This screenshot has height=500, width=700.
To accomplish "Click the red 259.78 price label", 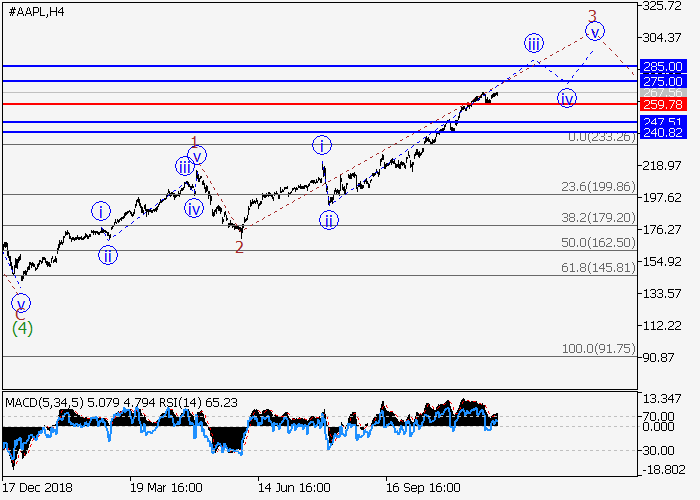I will point(663,104).
